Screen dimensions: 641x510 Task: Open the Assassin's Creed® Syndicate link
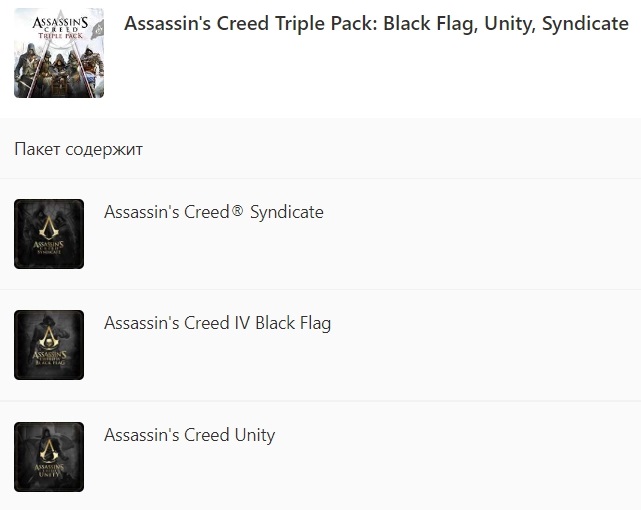click(x=214, y=212)
